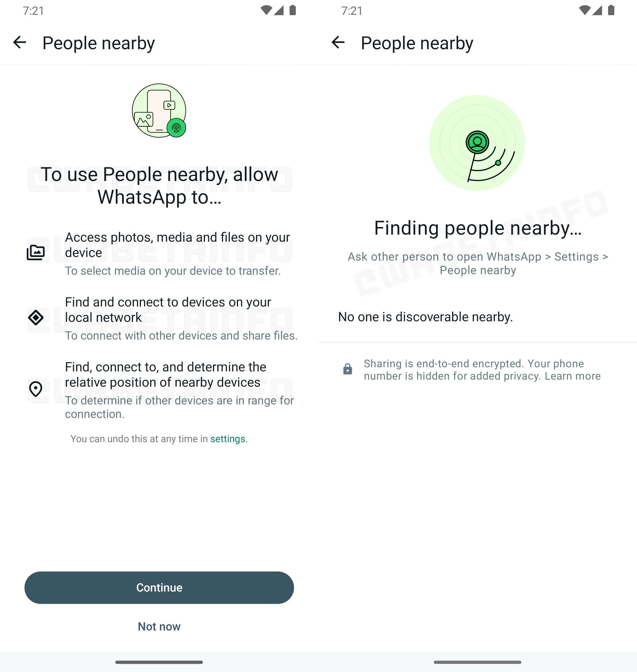Click the media and files access icon
Image resolution: width=637 pixels, height=672 pixels.
pos(36,253)
